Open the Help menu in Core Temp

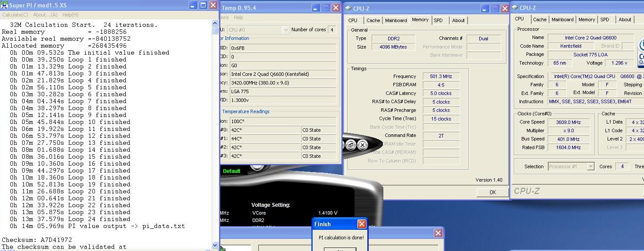pyautogui.click(x=238, y=18)
